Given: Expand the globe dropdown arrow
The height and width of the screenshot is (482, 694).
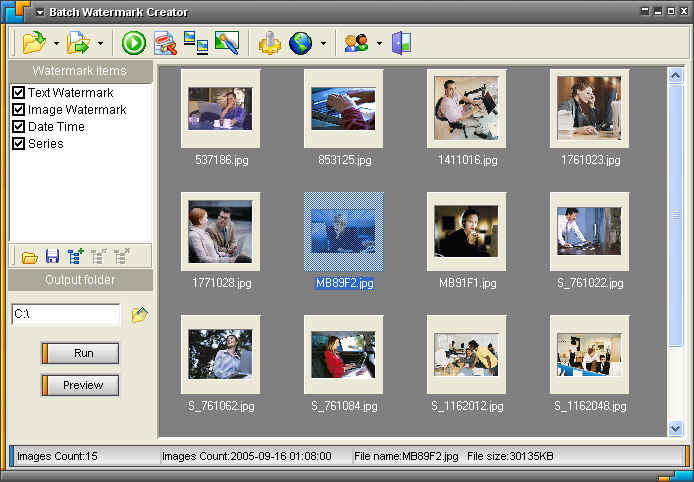Looking at the screenshot, I should 323,43.
